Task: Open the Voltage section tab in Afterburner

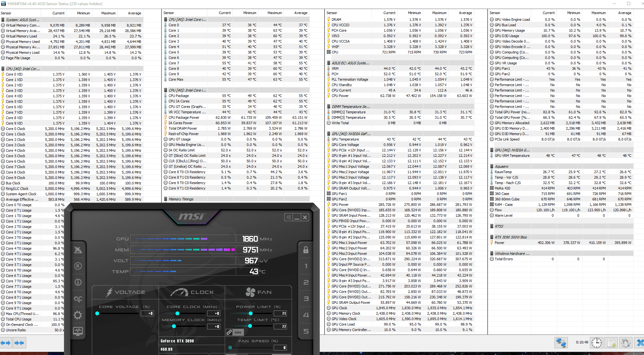Action: (125, 292)
